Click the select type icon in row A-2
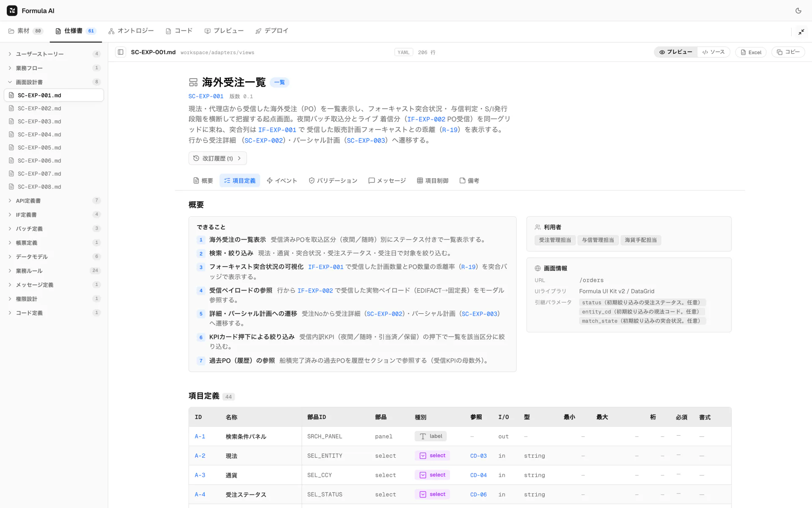Screen dimensions: 812x508 click(x=422, y=456)
